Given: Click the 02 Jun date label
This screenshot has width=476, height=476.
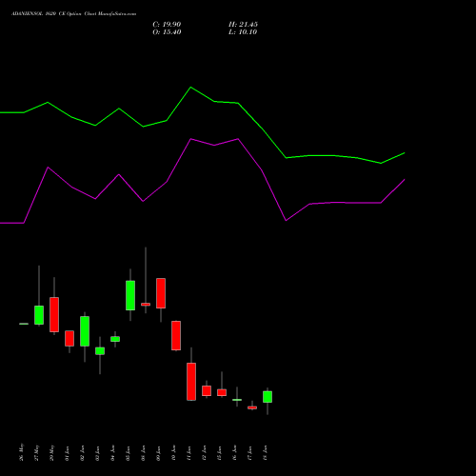Looking at the screenshot, I should click(x=83, y=453).
